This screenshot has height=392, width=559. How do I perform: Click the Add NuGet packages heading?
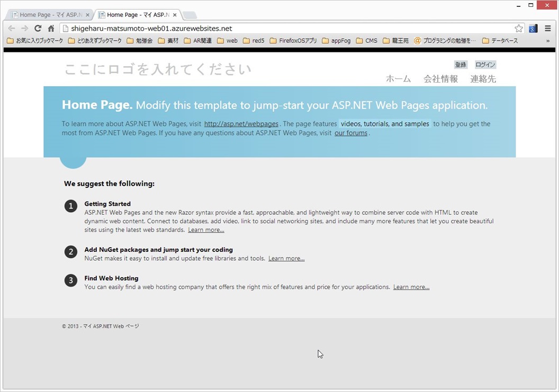(x=159, y=250)
